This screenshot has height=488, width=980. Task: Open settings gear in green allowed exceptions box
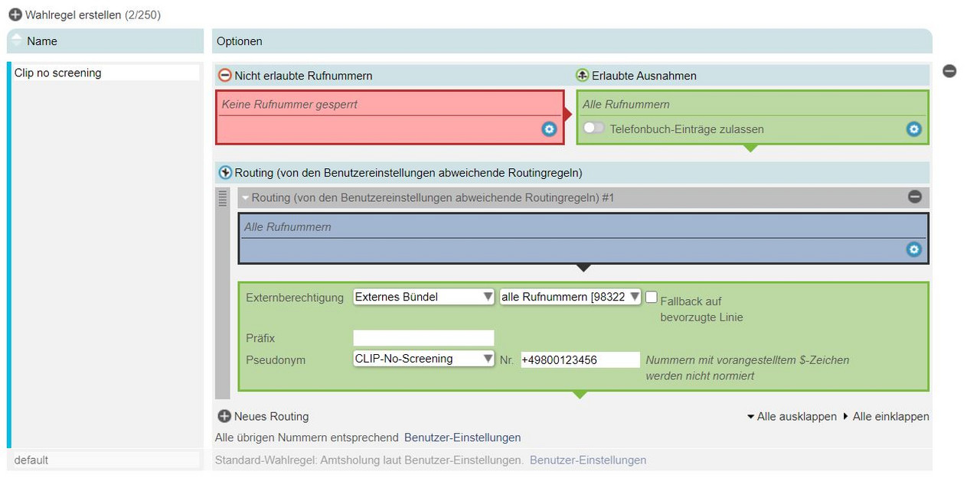(913, 129)
